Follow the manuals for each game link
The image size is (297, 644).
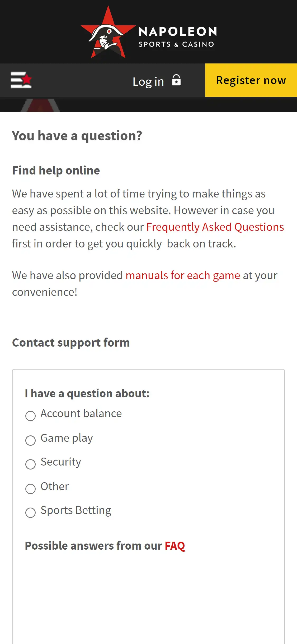pos(183,275)
